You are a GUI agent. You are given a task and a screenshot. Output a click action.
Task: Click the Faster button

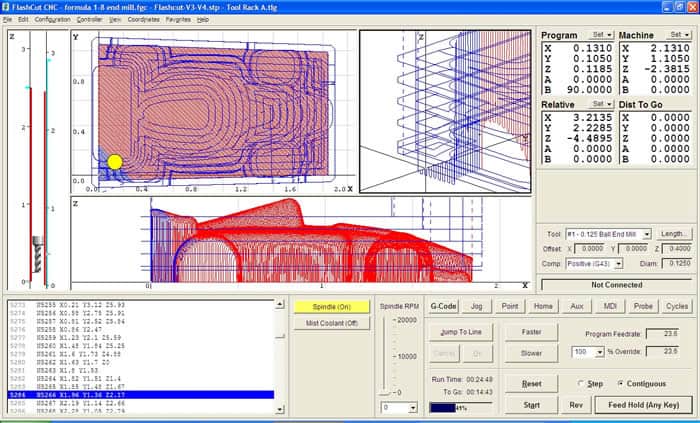pos(531,332)
